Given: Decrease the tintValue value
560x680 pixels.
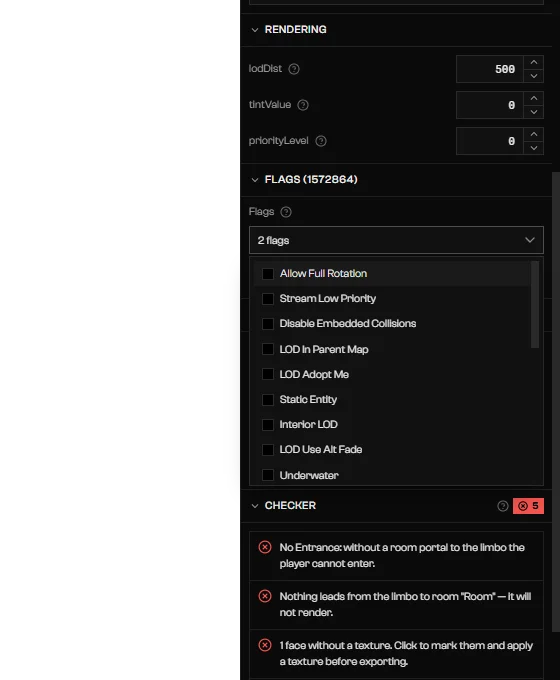Looking at the screenshot, I should pos(534,112).
